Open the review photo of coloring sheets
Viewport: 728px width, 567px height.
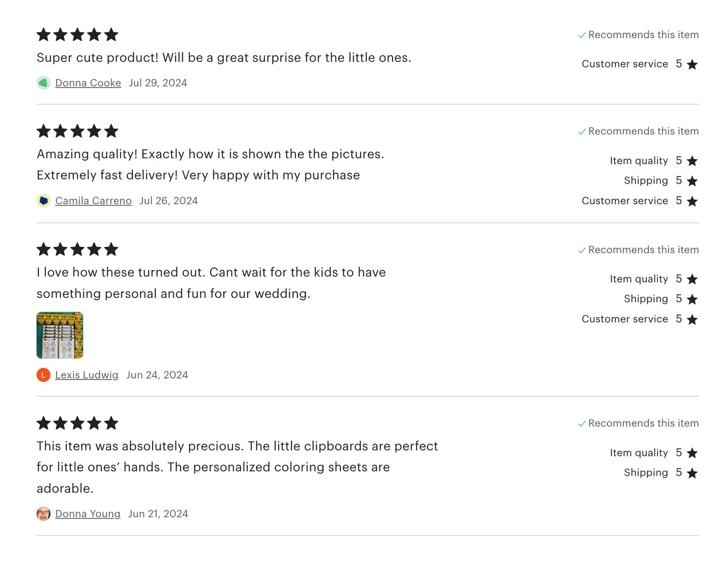pyautogui.click(x=59, y=335)
